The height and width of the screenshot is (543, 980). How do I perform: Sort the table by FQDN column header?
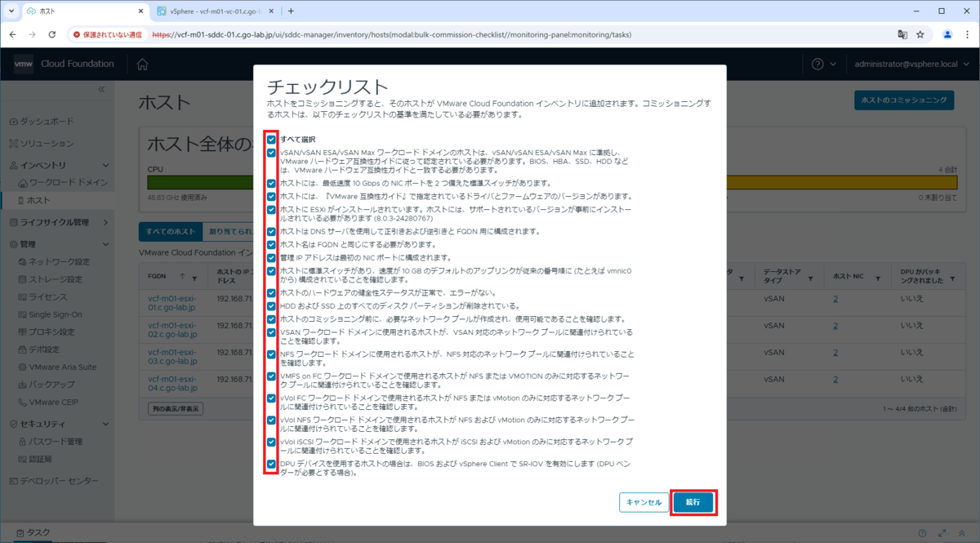pos(157,277)
